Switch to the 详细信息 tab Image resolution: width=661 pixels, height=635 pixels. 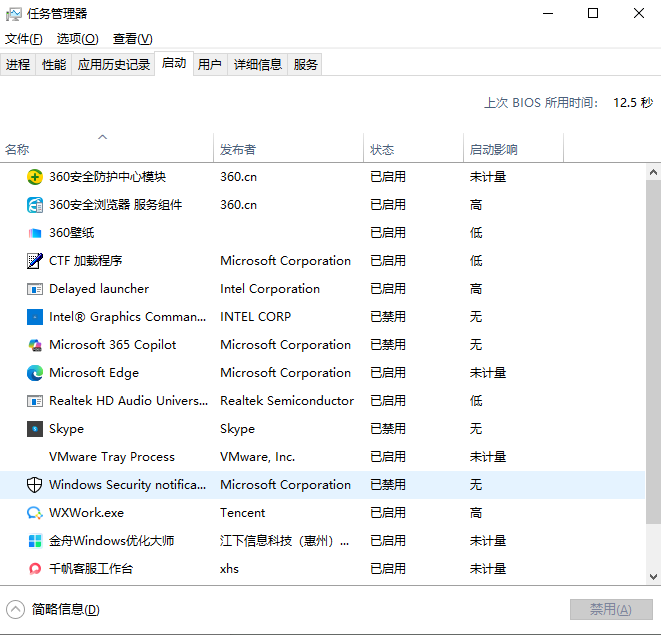point(258,65)
